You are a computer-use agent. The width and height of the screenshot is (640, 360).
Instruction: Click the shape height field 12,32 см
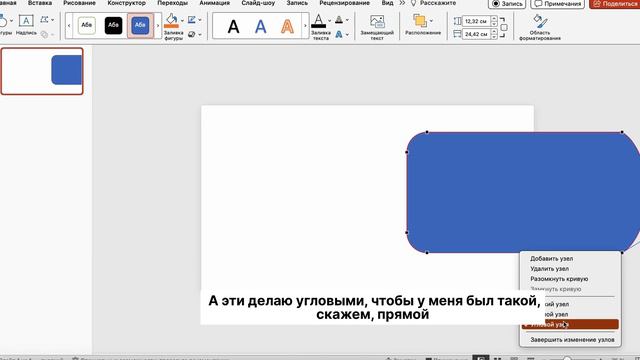click(476, 21)
